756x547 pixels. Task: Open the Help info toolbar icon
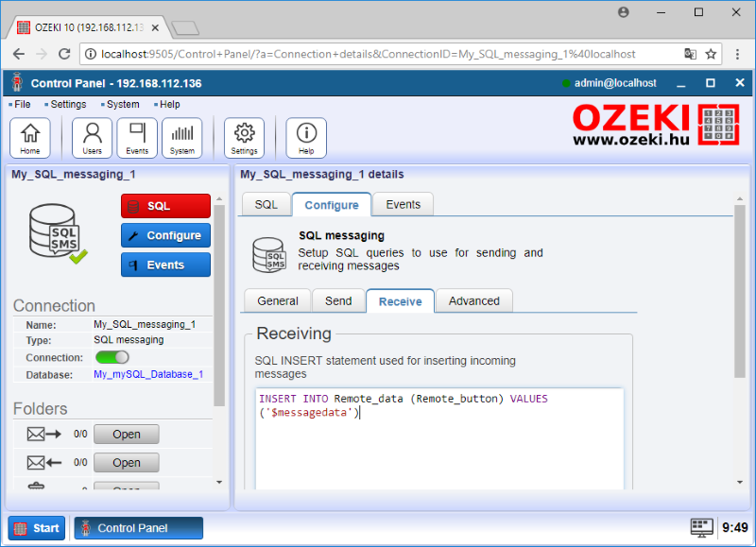306,138
